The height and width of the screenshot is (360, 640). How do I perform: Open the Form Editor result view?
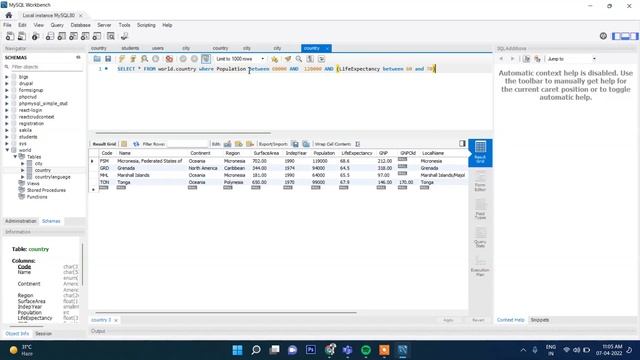point(480,181)
